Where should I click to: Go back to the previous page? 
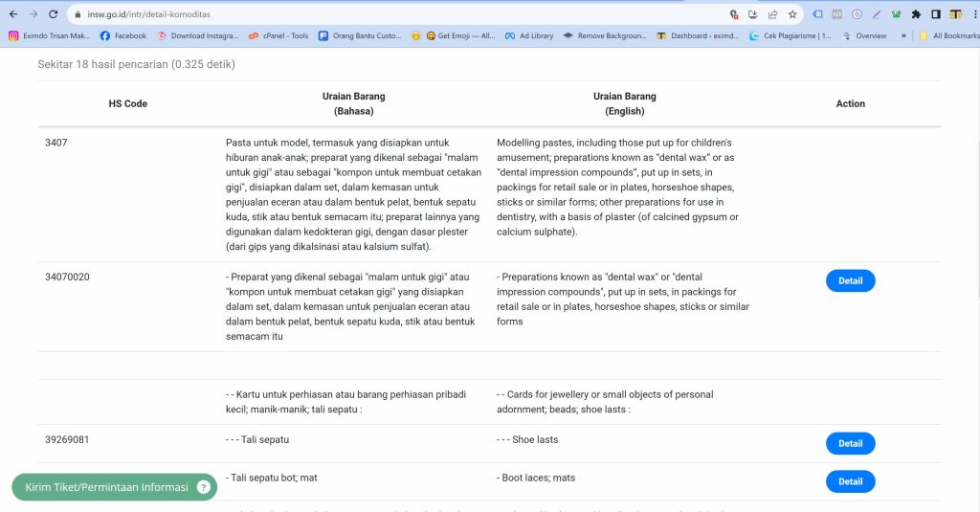click(13, 14)
